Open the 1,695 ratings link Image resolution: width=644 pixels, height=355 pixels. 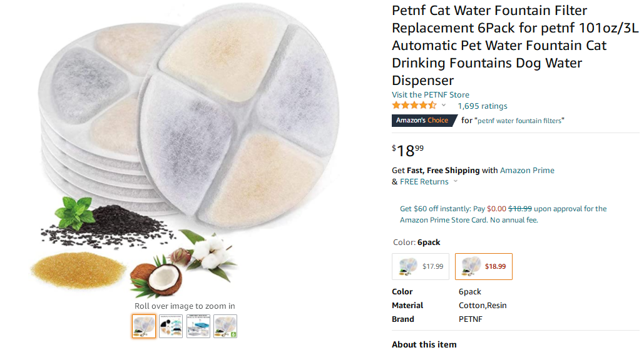(483, 106)
